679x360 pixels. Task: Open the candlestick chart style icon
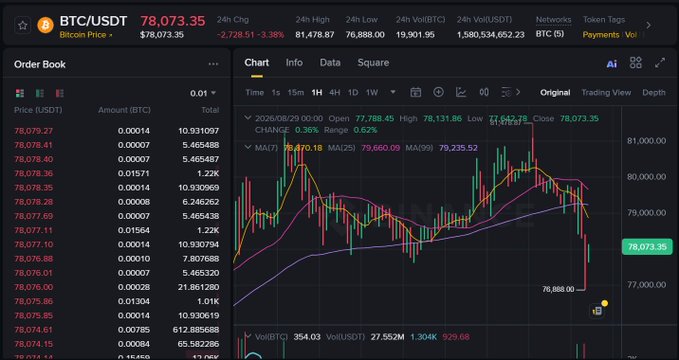pos(484,92)
